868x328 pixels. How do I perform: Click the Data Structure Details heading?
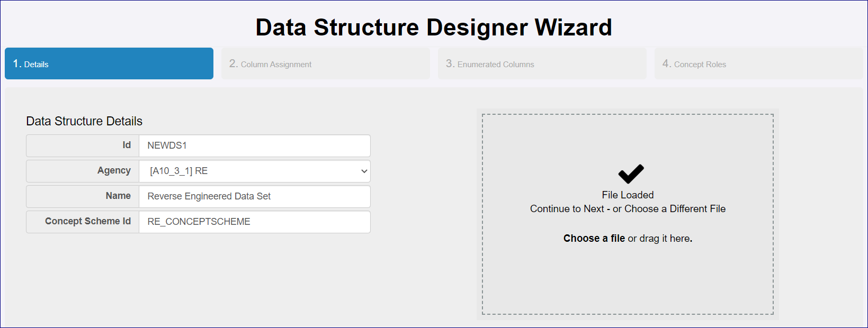coord(84,121)
